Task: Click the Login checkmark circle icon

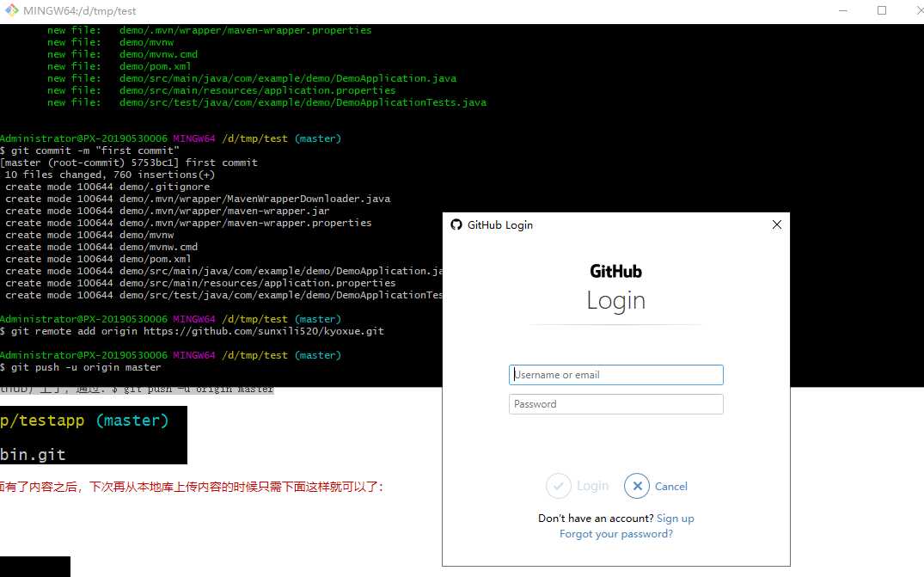Action: pyautogui.click(x=559, y=486)
